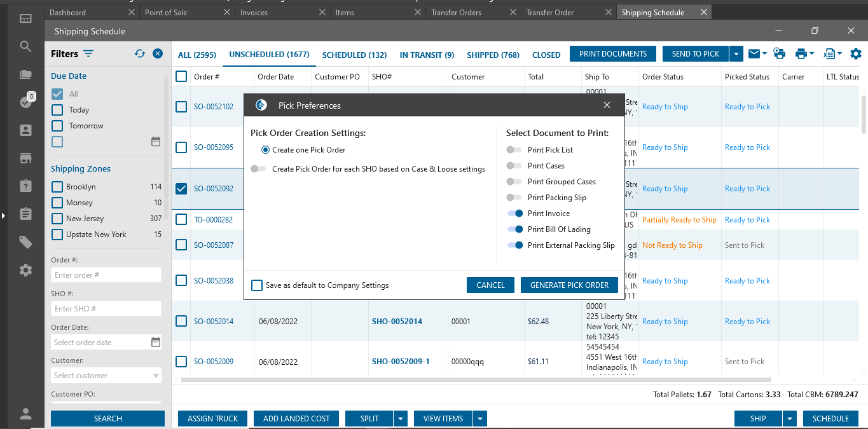Click the Order Date calendar icon
Image resolution: width=868 pixels, height=429 pixels.
tap(156, 342)
